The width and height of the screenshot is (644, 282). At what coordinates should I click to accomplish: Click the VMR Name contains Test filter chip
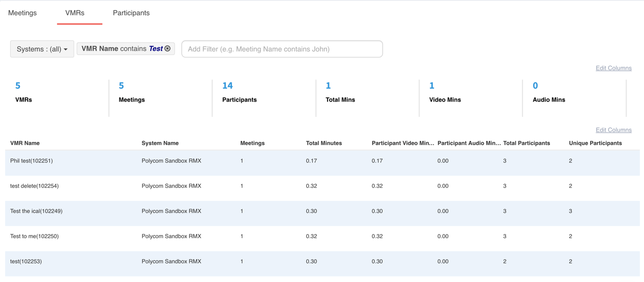point(126,49)
